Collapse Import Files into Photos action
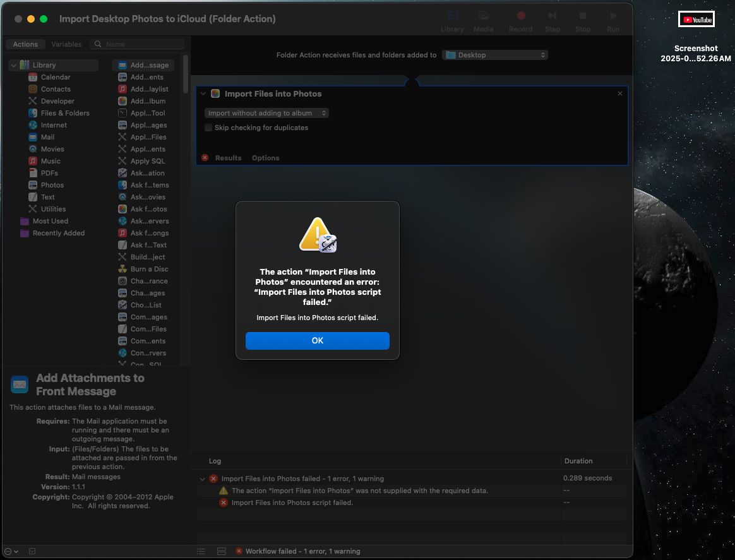The width and height of the screenshot is (735, 560). 203,93
